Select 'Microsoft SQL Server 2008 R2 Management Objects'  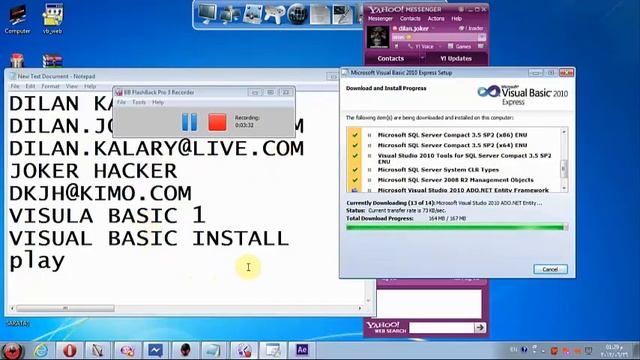(x=455, y=180)
